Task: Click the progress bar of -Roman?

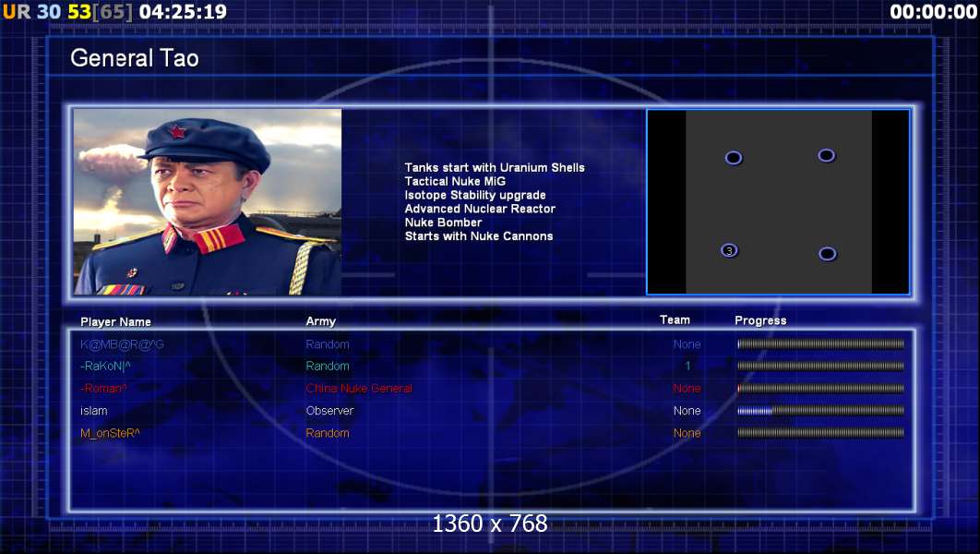Action: tap(820, 389)
